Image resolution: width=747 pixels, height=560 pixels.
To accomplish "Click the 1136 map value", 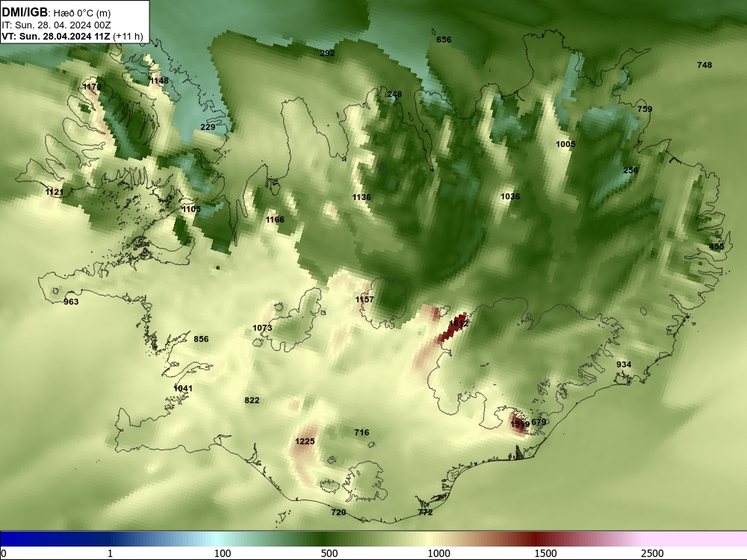I will pyautogui.click(x=362, y=197).
